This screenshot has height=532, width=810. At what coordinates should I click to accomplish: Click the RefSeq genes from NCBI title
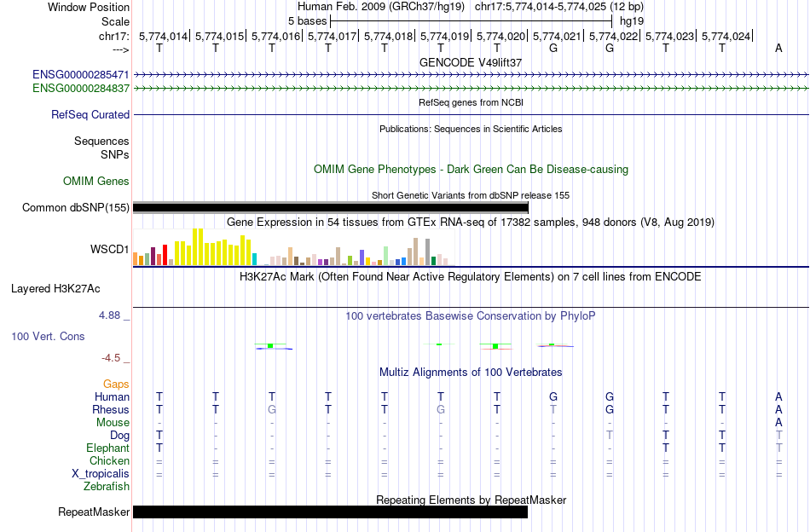coord(471,102)
